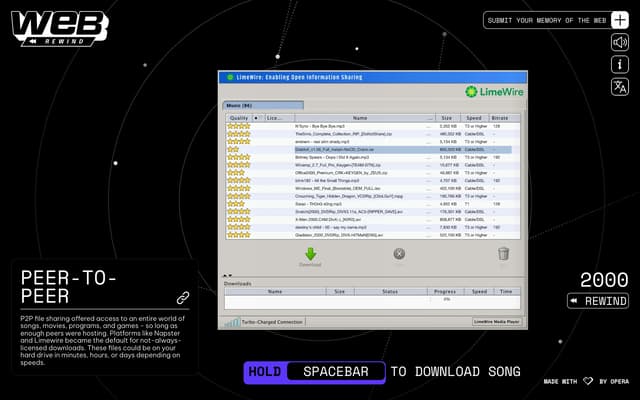Image resolution: width=640 pixels, height=400 pixels.
Task: Select Crouching Tiger Hidden Dragon mpg row
Action: pyautogui.click(x=373, y=196)
